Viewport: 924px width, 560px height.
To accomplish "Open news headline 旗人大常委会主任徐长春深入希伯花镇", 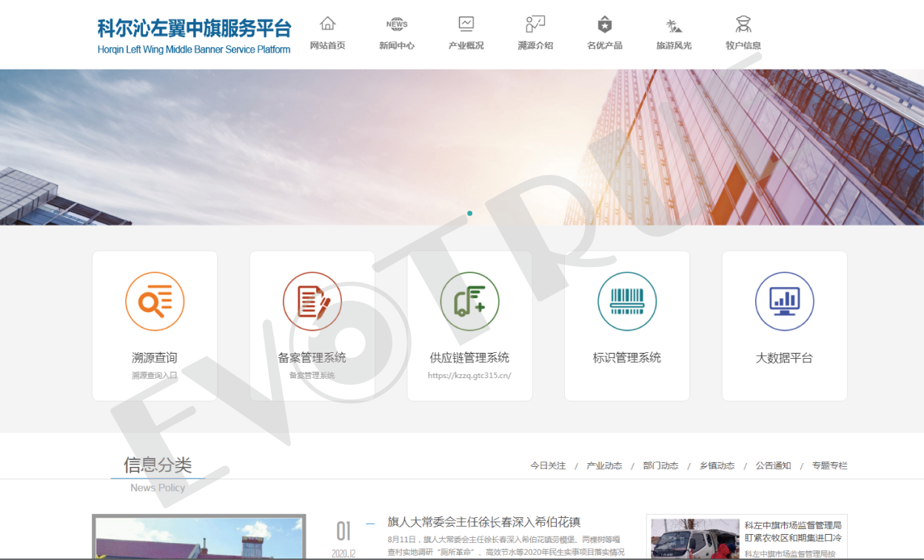I will pyautogui.click(x=483, y=522).
